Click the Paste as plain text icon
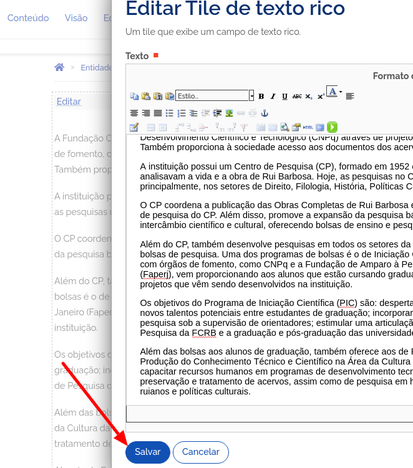 coord(158,96)
